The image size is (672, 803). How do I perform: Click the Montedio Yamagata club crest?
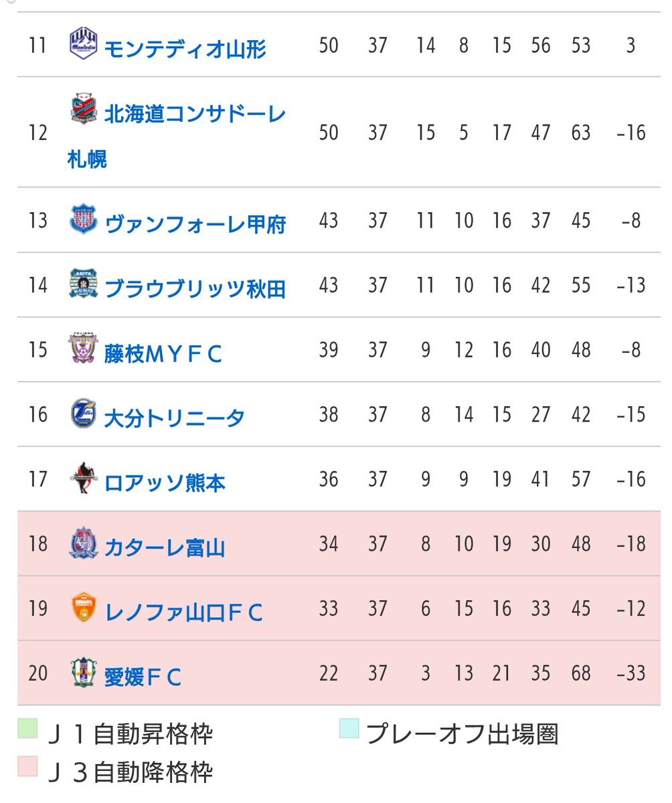84,43
